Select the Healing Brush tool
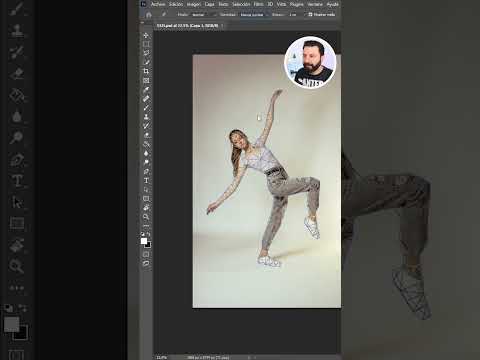The width and height of the screenshot is (480, 360). pyautogui.click(x=146, y=99)
